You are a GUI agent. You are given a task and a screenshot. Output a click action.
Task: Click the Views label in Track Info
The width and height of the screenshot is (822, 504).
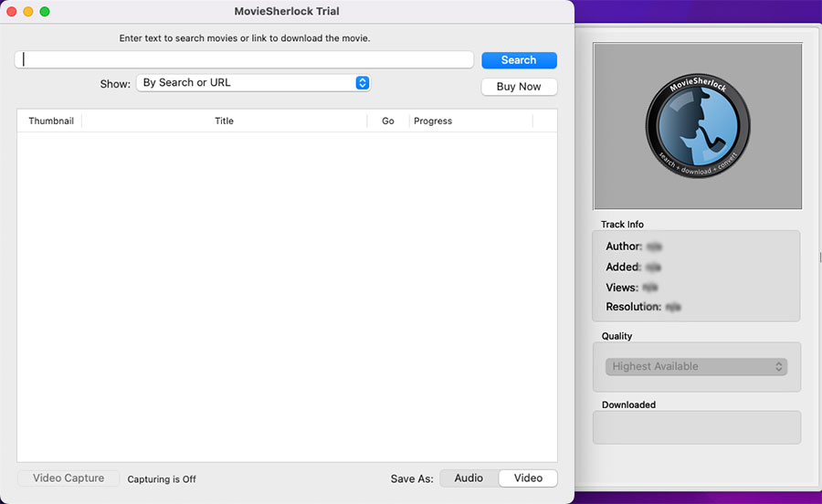622,287
